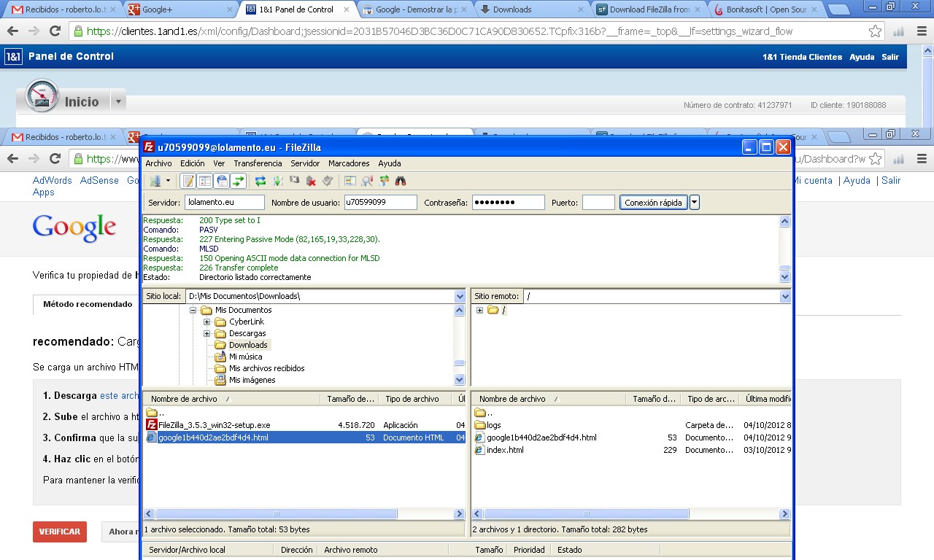The image size is (934, 560).
Task: Click the FileZilla title bar logo icon
Action: (x=150, y=147)
